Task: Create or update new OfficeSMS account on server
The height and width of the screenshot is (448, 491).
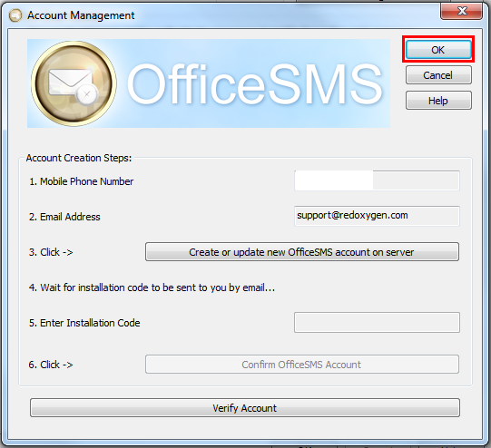Action: (302, 252)
